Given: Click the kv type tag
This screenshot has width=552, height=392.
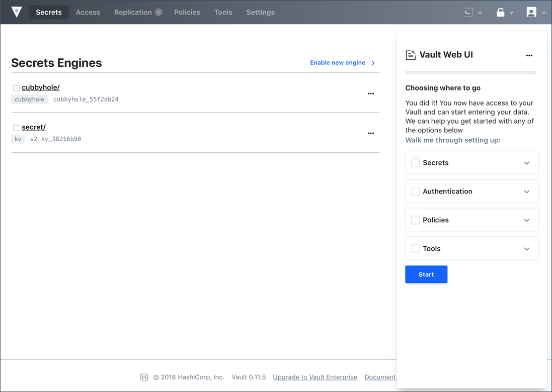Looking at the screenshot, I should tap(18, 139).
